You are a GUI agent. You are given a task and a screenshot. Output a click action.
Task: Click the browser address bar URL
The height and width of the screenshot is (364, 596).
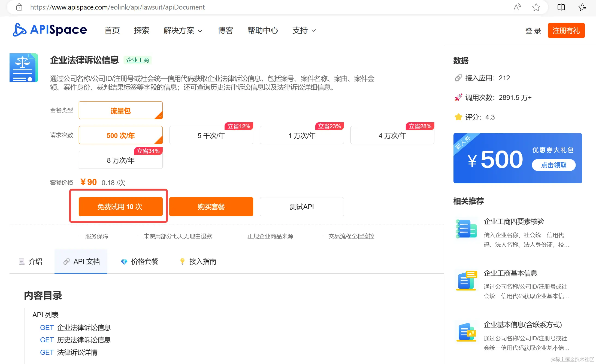(117, 7)
